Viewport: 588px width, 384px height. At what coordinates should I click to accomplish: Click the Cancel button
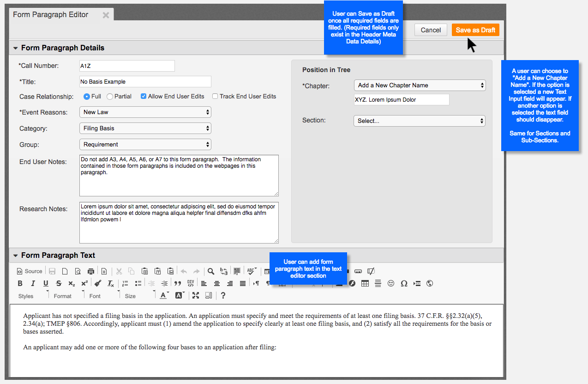(431, 30)
